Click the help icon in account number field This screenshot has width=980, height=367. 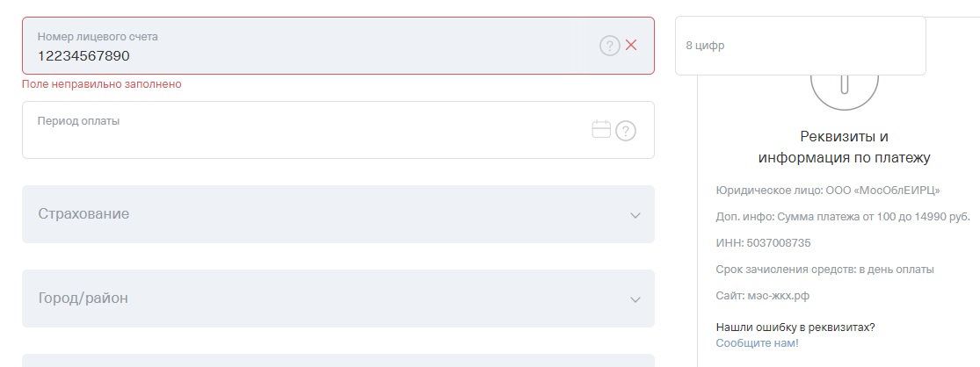tap(609, 46)
